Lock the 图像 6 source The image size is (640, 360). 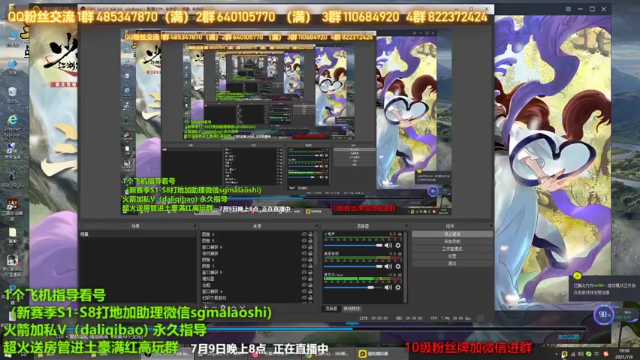pos(311,234)
